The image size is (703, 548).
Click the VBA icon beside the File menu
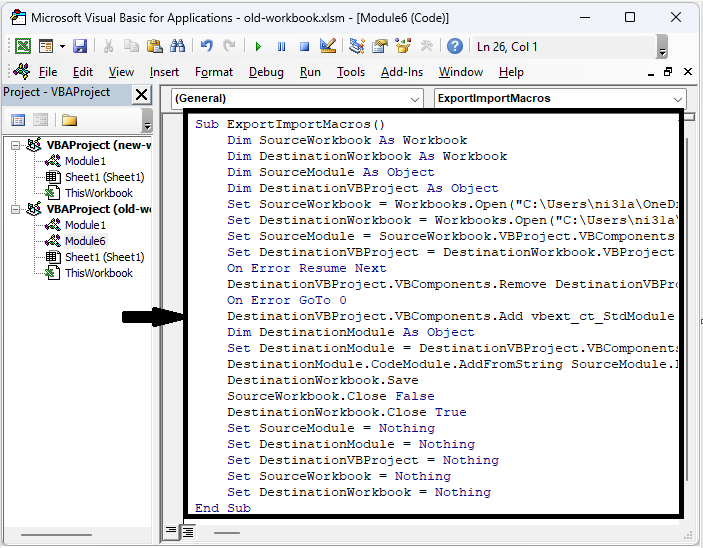(x=22, y=71)
